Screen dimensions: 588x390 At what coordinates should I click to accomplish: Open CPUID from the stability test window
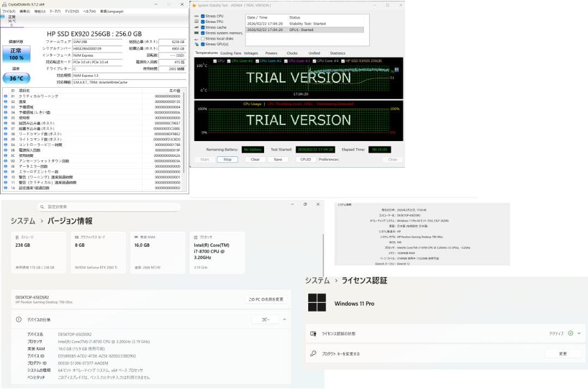[x=305, y=160]
